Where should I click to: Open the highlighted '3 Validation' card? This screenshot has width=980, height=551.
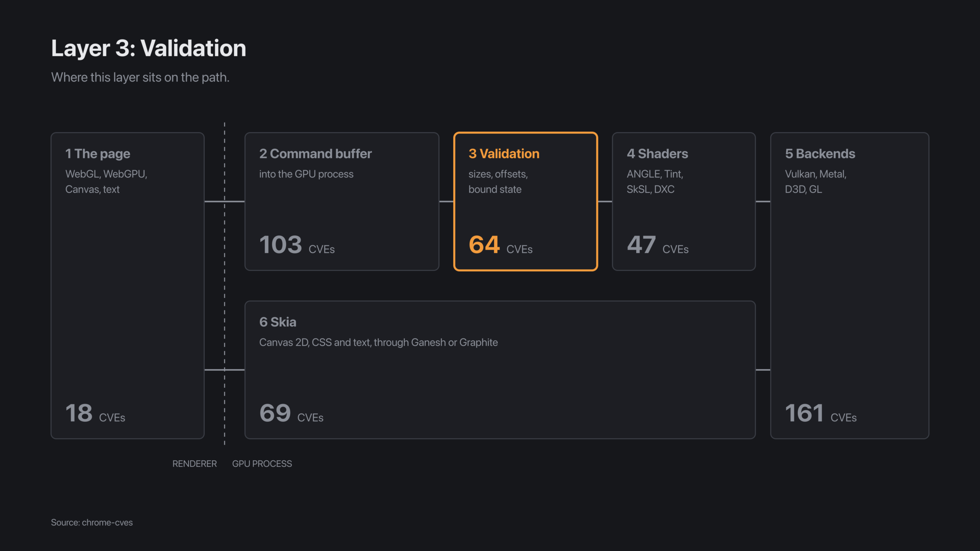point(526,201)
